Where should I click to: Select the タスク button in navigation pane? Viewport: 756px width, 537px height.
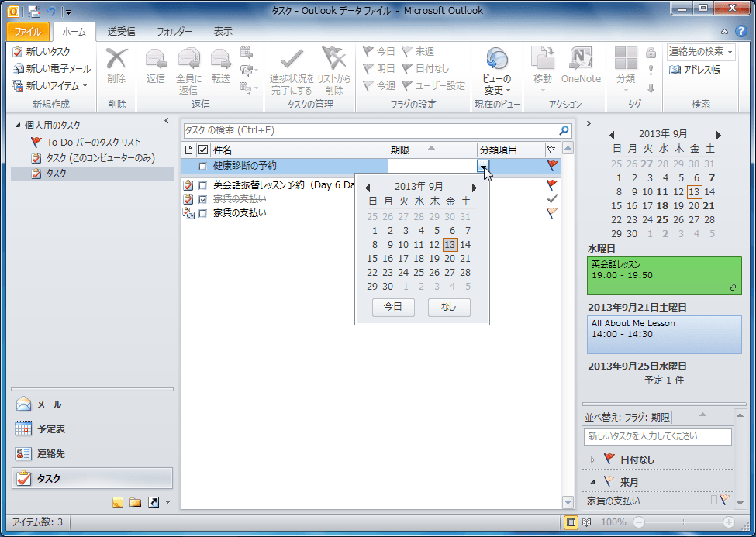click(91, 478)
